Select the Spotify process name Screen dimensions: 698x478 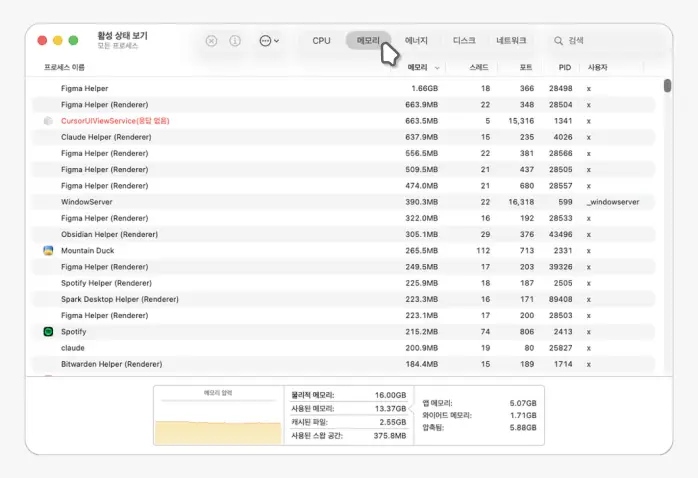[73, 332]
